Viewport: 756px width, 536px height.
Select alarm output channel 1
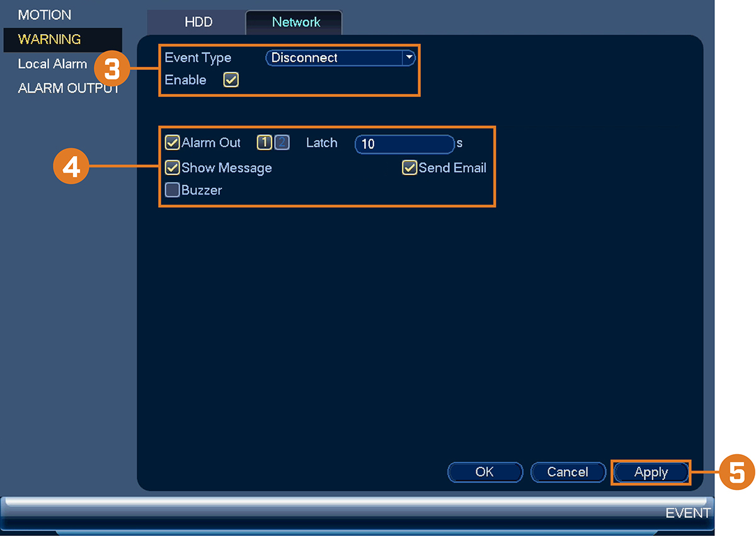(x=264, y=143)
